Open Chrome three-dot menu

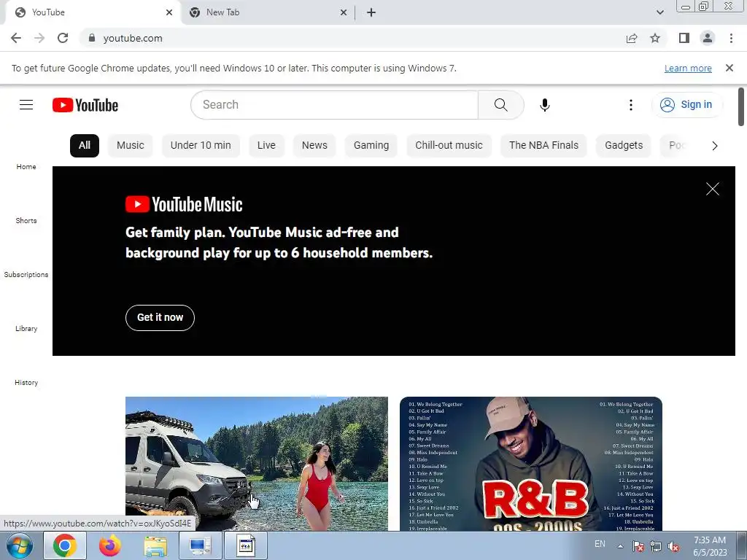coord(731,38)
